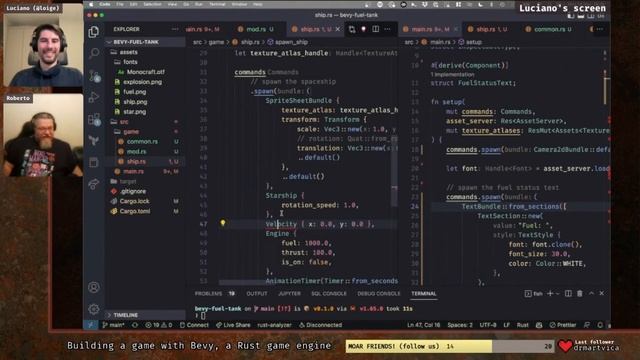This screenshot has height=360, width=640.
Task: Open the SQL CONSOLE panel tab
Action: [x=329, y=293]
